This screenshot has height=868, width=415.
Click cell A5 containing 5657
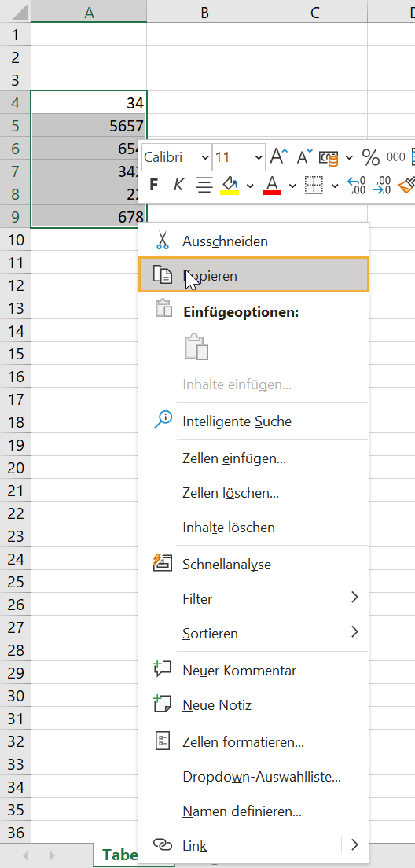pyautogui.click(x=89, y=125)
